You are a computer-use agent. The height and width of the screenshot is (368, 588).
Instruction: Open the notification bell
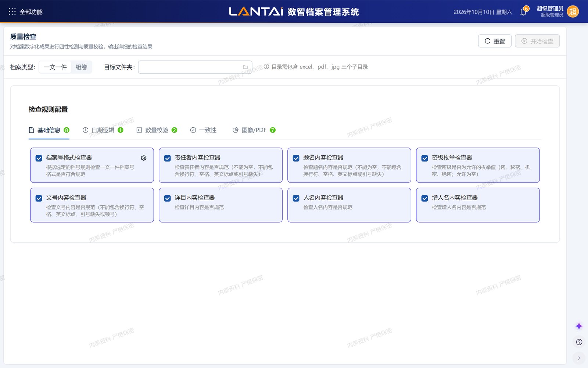(x=523, y=12)
